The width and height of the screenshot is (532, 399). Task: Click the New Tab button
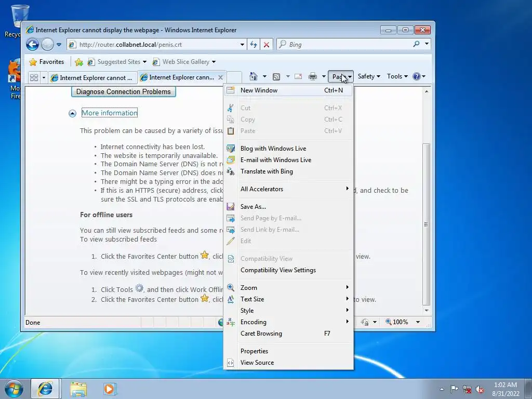[x=234, y=77]
